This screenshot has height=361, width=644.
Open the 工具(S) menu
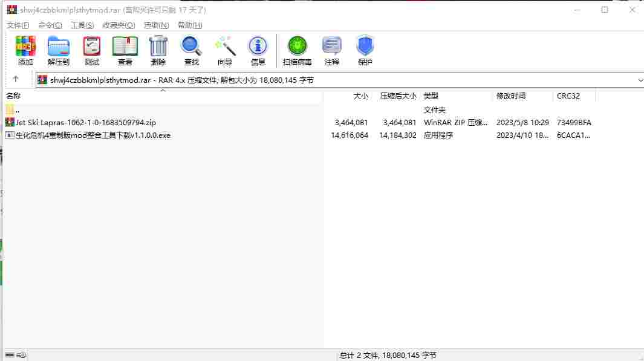pyautogui.click(x=82, y=25)
